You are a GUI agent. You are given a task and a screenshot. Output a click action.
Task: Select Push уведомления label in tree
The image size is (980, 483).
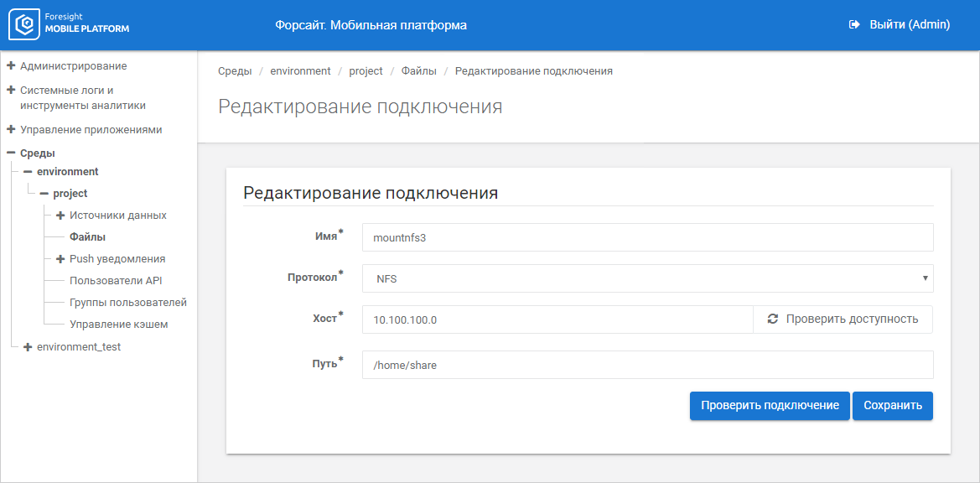[117, 258]
